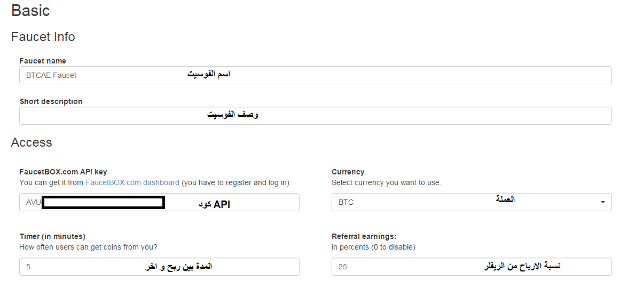Image resolution: width=644 pixels, height=296 pixels.
Task: Click the "Access" section heading
Action: coord(32,142)
